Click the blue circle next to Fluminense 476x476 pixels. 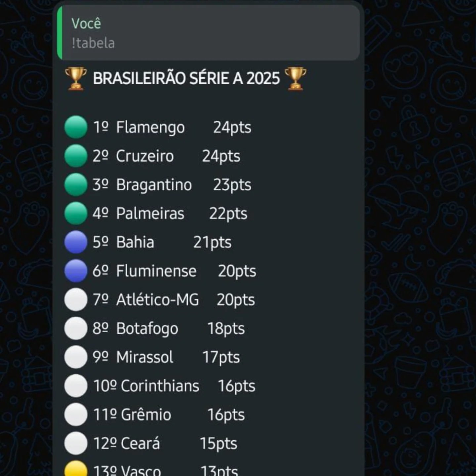coord(76,271)
